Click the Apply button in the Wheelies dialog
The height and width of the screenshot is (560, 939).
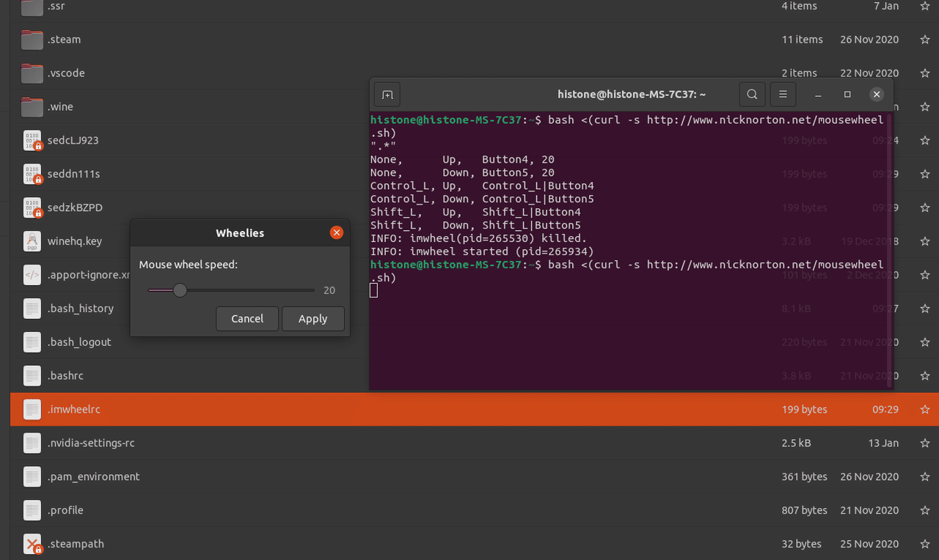313,318
